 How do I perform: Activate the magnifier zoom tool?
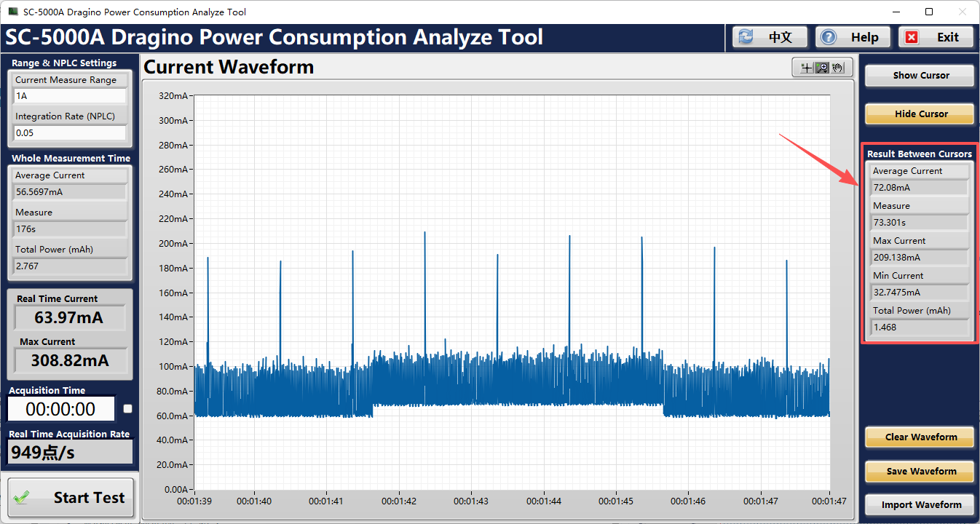pyautogui.click(x=822, y=68)
